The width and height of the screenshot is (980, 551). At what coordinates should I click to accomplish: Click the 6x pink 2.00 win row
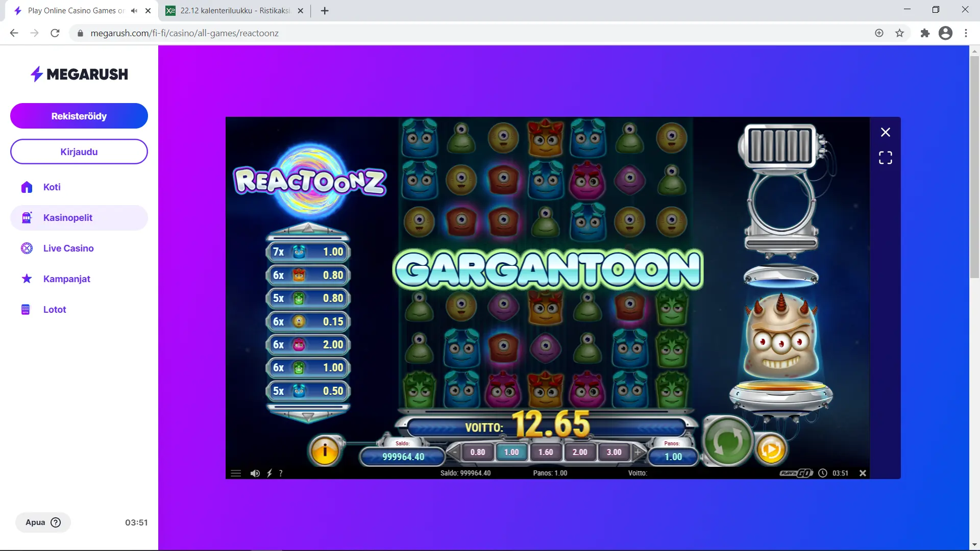pyautogui.click(x=308, y=344)
